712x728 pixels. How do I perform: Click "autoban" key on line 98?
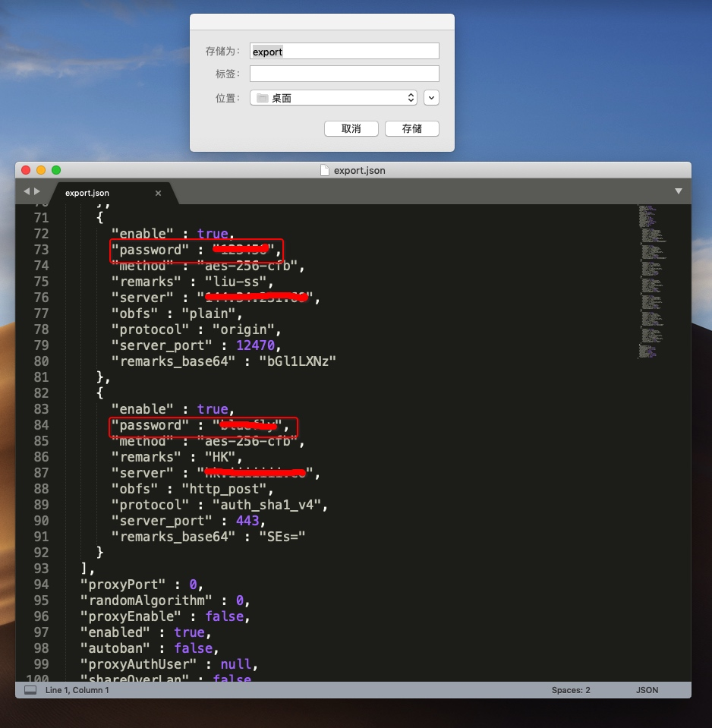[x=115, y=648]
